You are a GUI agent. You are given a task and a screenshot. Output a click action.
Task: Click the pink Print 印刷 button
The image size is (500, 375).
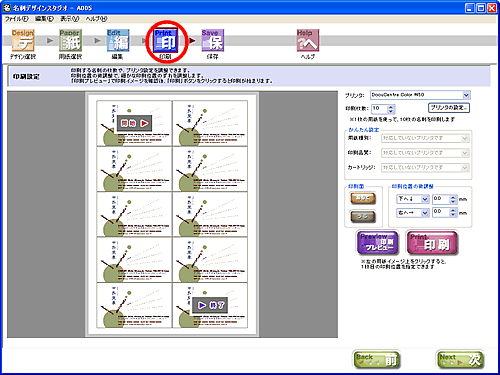(432, 243)
